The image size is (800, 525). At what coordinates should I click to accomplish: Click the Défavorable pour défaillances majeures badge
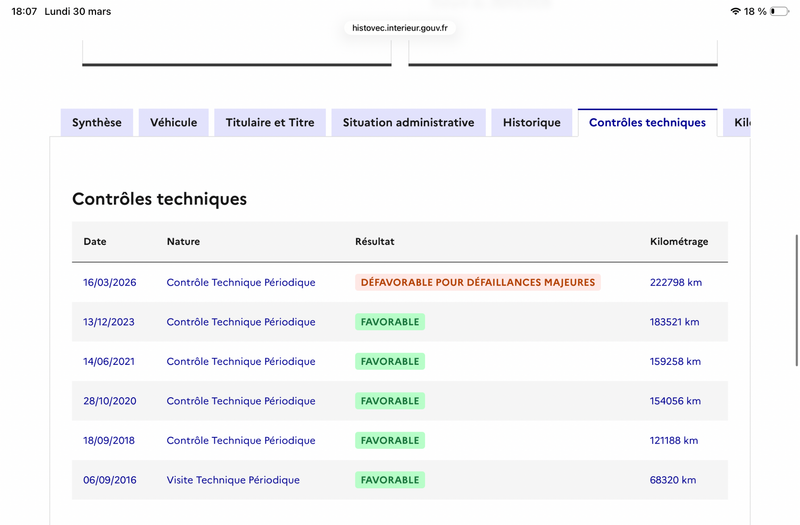coord(478,282)
